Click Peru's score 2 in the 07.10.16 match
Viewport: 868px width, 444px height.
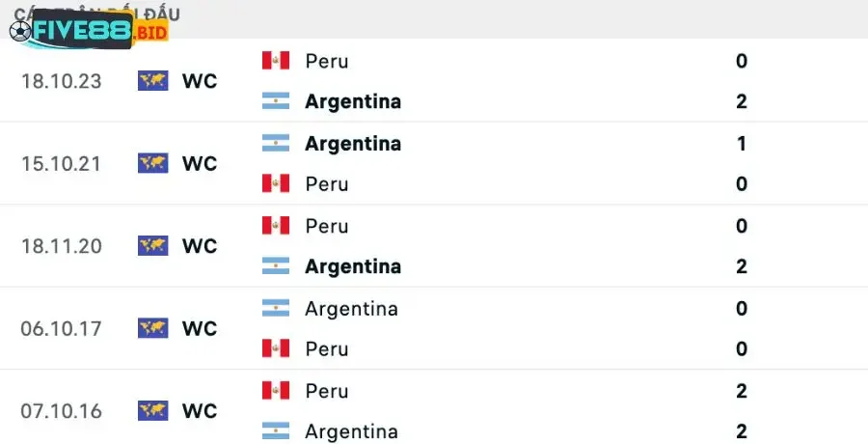click(x=741, y=391)
